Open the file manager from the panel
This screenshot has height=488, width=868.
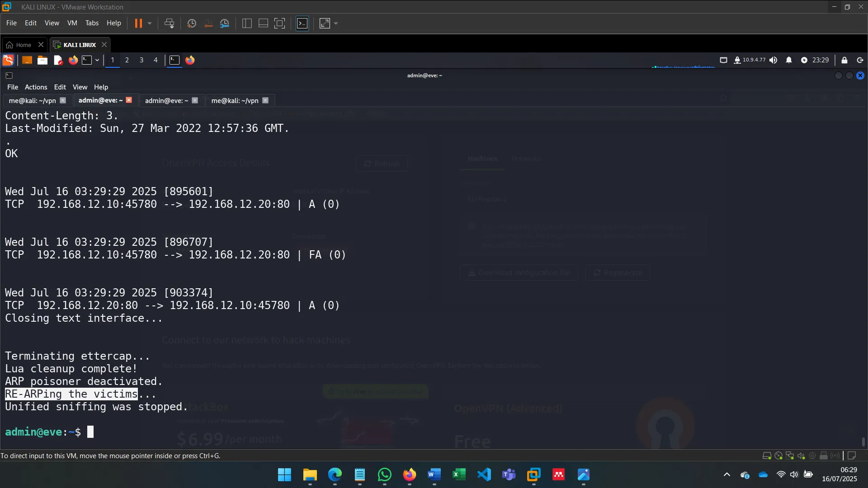click(42, 60)
